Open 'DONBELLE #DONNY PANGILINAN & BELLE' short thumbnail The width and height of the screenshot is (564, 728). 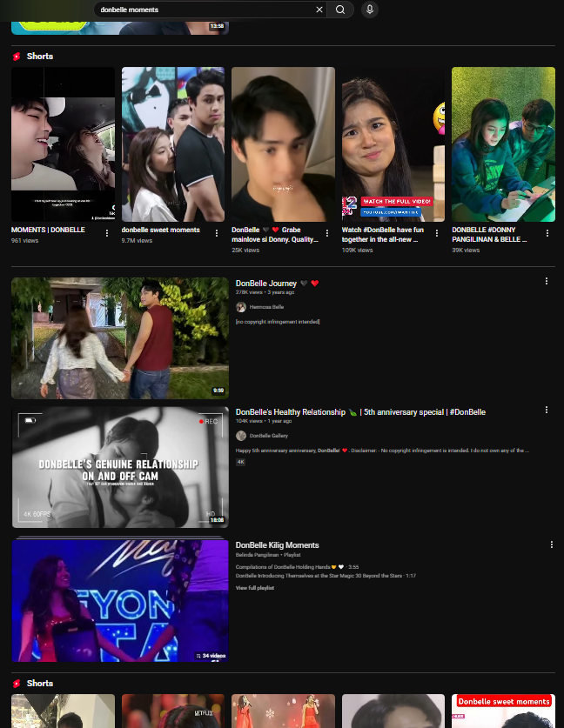tap(503, 144)
